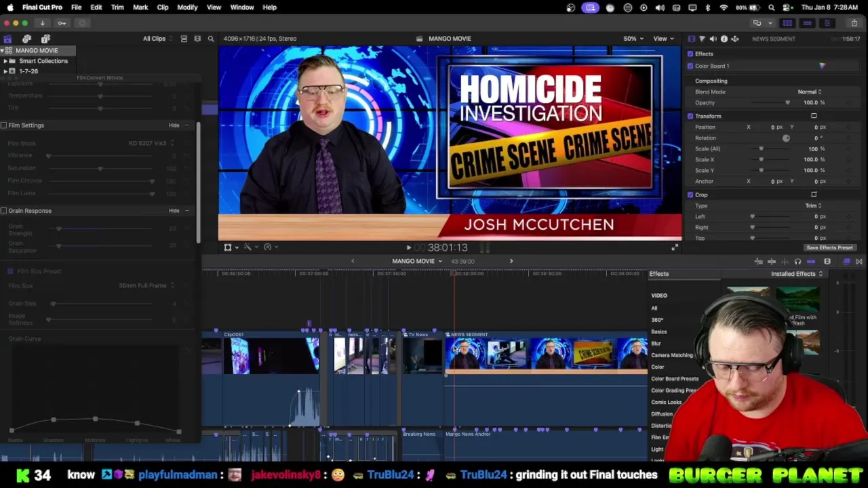Toggle the Grain Response checkbox
Screen dimensions: 868x488
[3, 211]
